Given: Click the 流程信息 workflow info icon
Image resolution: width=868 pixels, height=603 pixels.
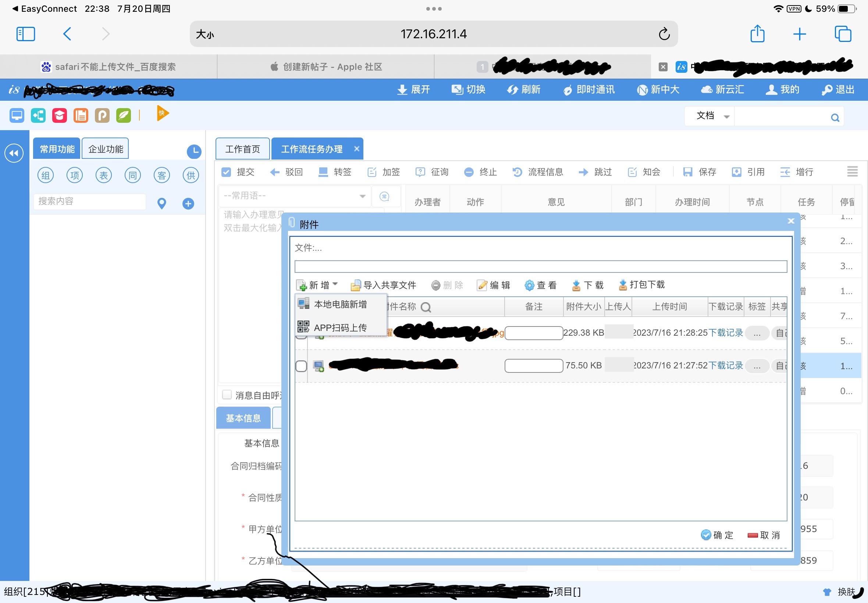Looking at the screenshot, I should coord(517,172).
